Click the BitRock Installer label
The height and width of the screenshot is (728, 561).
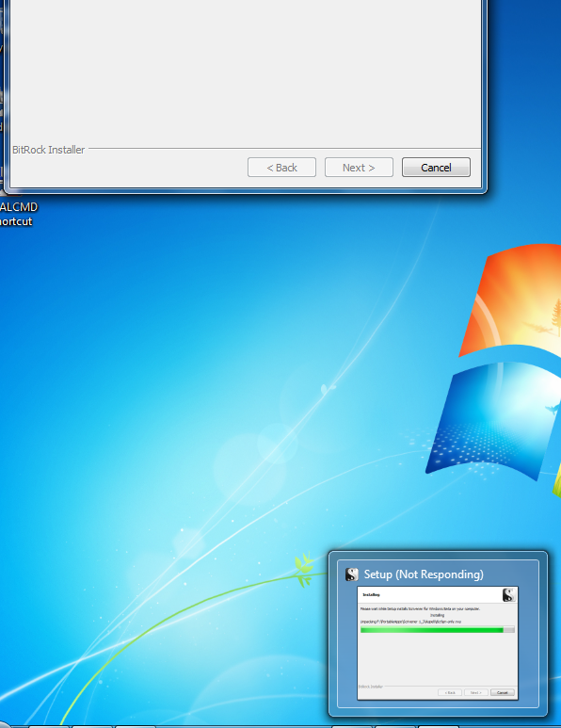click(x=49, y=150)
